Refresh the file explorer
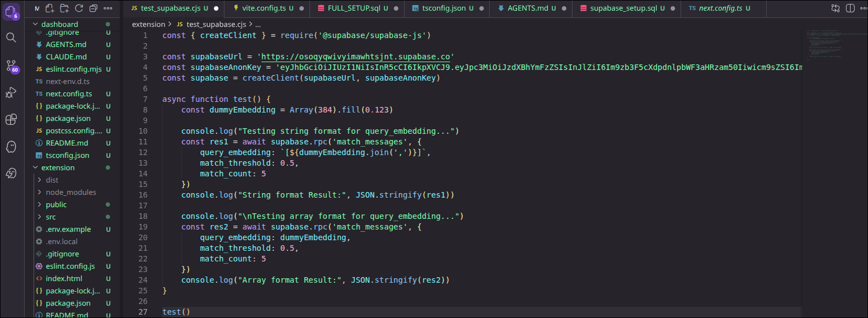Image resolution: width=868 pixels, height=318 pixels. coord(79,8)
